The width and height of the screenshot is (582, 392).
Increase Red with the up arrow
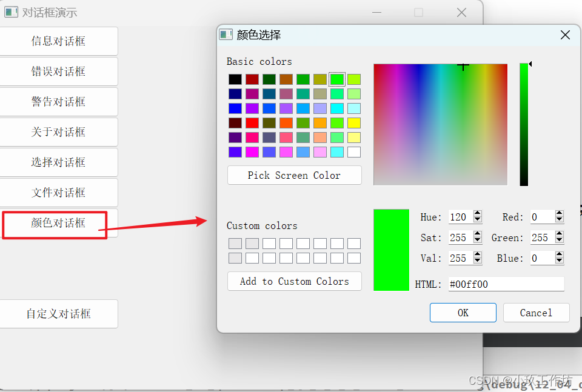[560, 214]
